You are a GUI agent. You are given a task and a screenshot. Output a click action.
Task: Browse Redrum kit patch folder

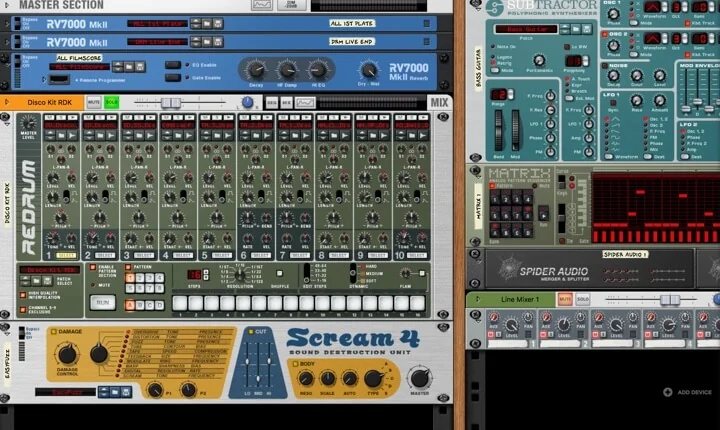[36, 281]
